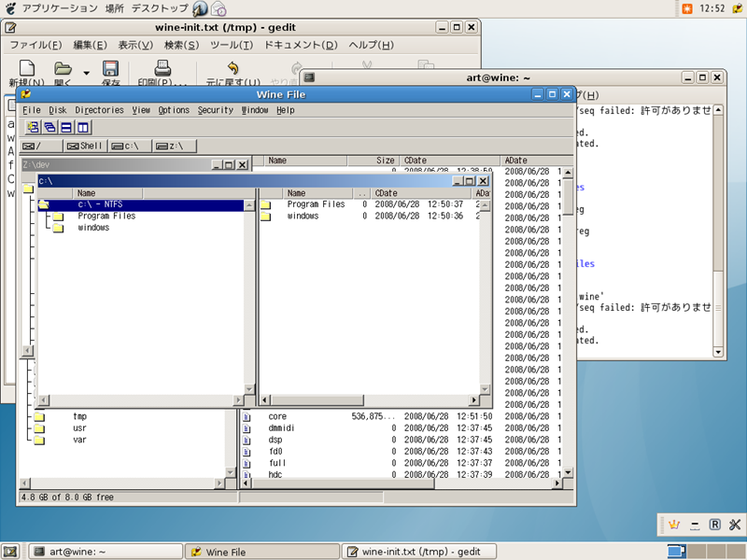Select windows row in right pane

(x=369, y=217)
